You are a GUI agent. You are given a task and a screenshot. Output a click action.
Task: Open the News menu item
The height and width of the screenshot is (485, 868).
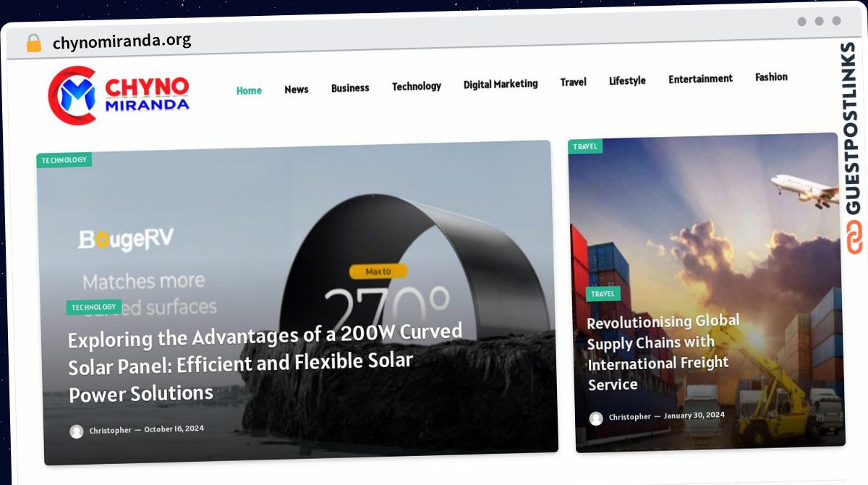[297, 89]
